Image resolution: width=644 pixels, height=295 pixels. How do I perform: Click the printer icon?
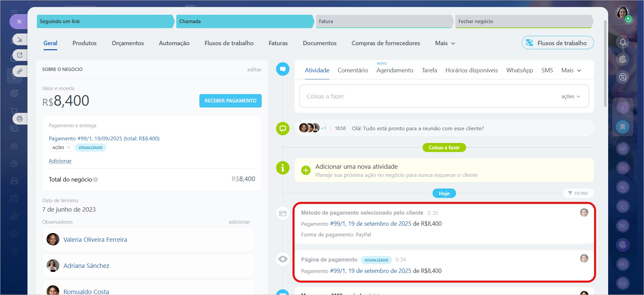coord(20,119)
